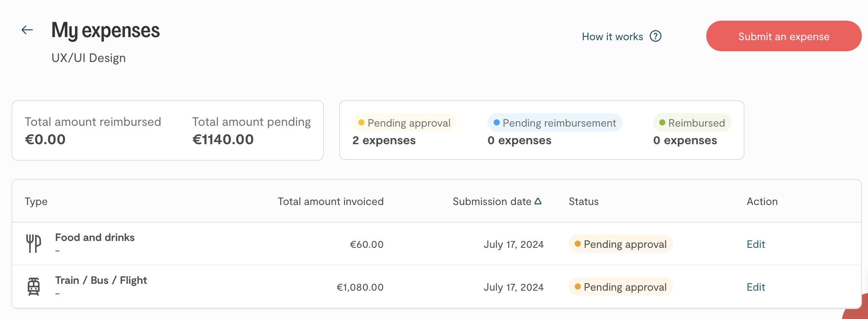Viewport: 868px width, 319px height.
Task: Edit the Train / Bus / Flight expense
Action: (756, 287)
